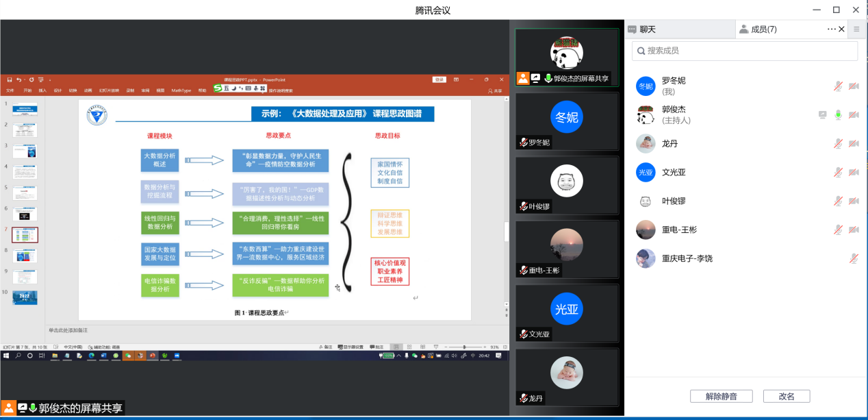The width and height of the screenshot is (868, 420).
Task: Click the Undo icon in PowerPoint
Action: pos(18,79)
